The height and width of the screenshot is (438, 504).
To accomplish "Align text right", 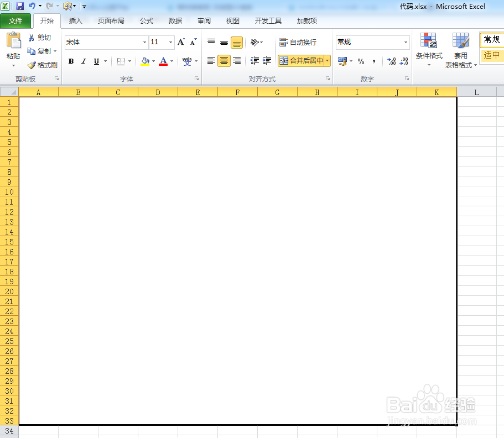I will click(237, 60).
